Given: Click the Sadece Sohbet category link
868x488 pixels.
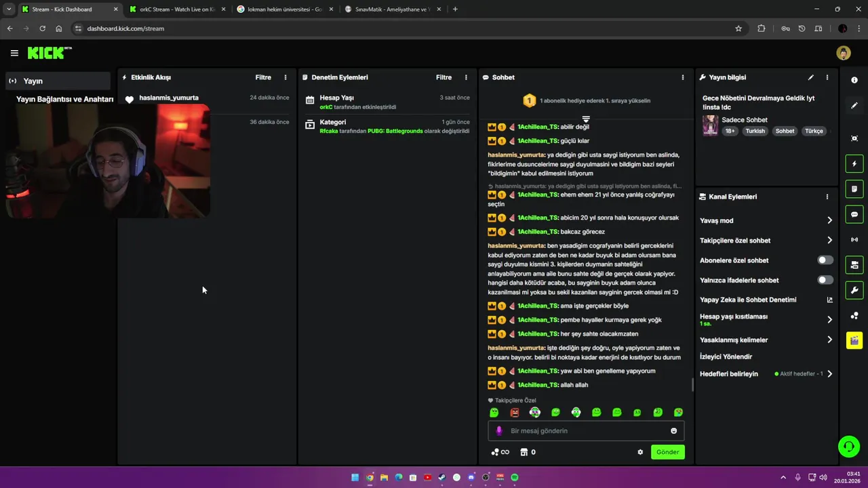Looking at the screenshot, I should click(745, 120).
